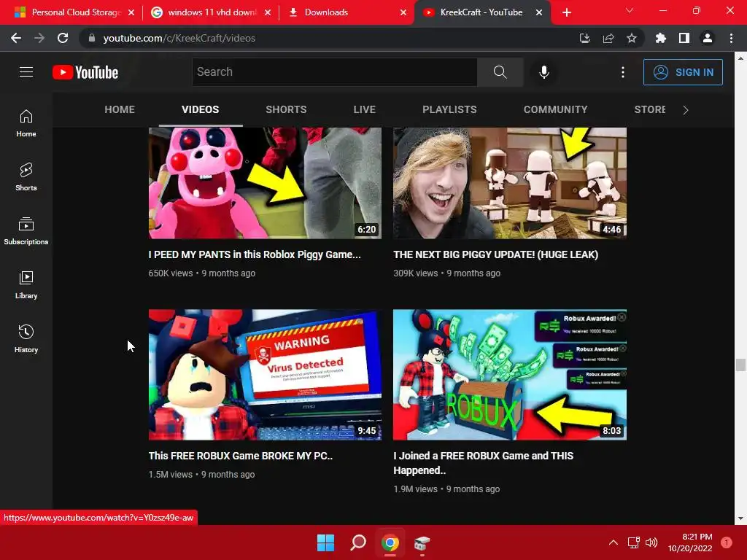Open the LIVE tab

365,109
